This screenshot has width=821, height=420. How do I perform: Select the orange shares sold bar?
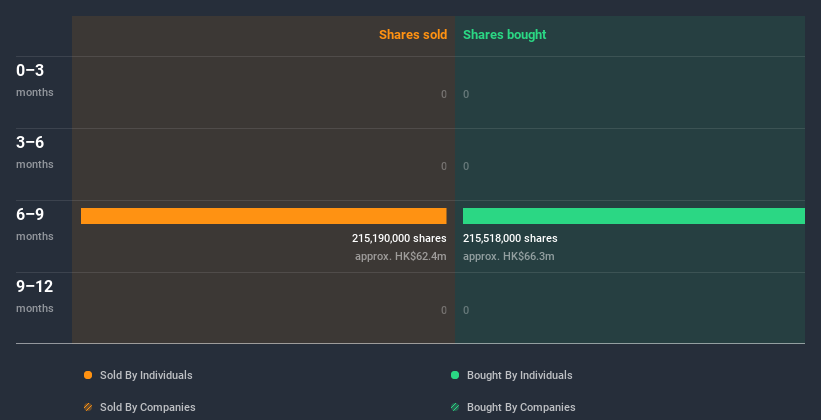(263, 216)
